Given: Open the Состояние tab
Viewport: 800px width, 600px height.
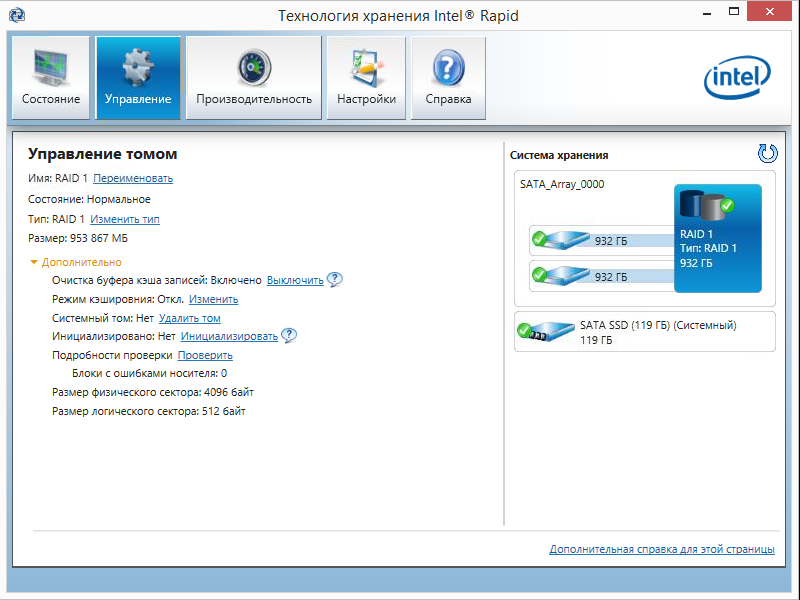Looking at the screenshot, I should pyautogui.click(x=51, y=78).
